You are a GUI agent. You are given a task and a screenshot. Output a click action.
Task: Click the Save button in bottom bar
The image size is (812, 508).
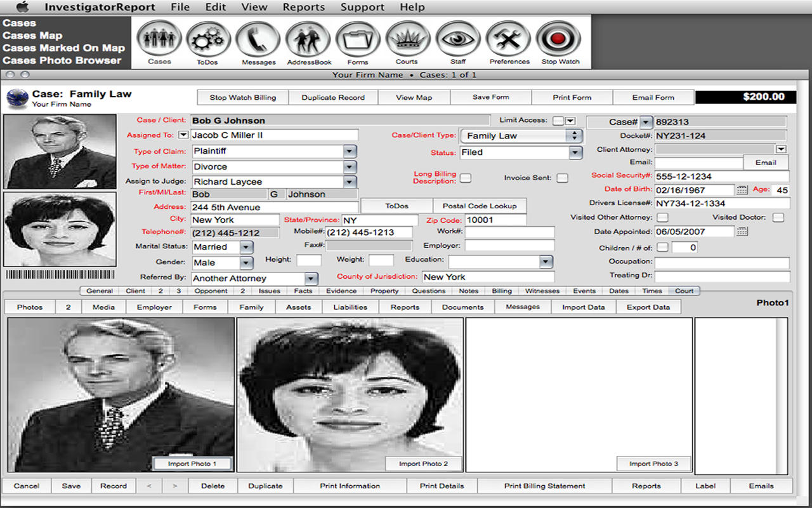[71, 486]
